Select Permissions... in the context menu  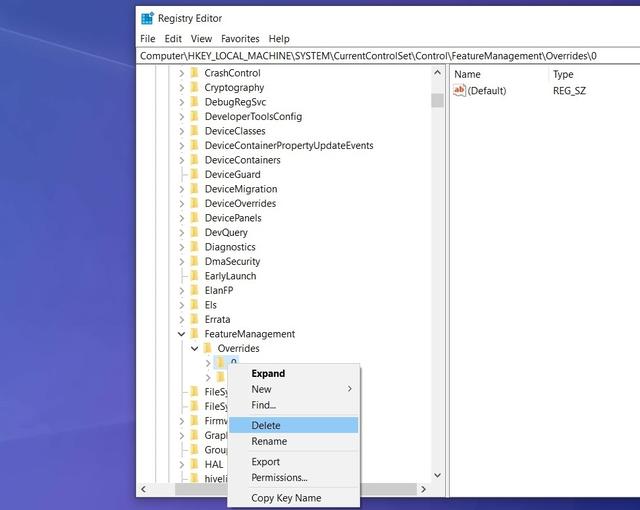point(279,477)
